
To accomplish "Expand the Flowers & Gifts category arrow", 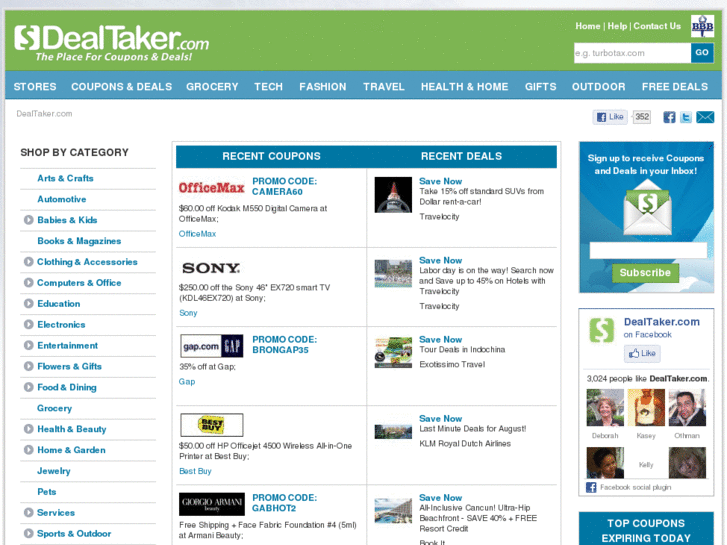I will pyautogui.click(x=29, y=366).
